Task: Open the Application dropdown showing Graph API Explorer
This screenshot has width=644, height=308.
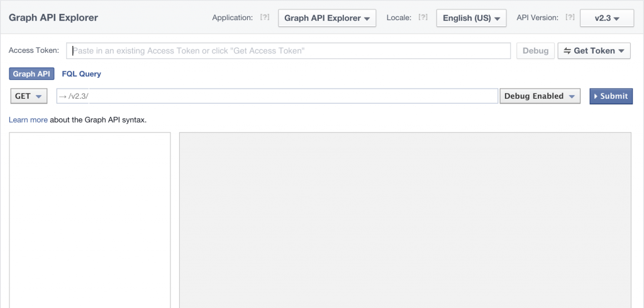Action: click(x=327, y=18)
